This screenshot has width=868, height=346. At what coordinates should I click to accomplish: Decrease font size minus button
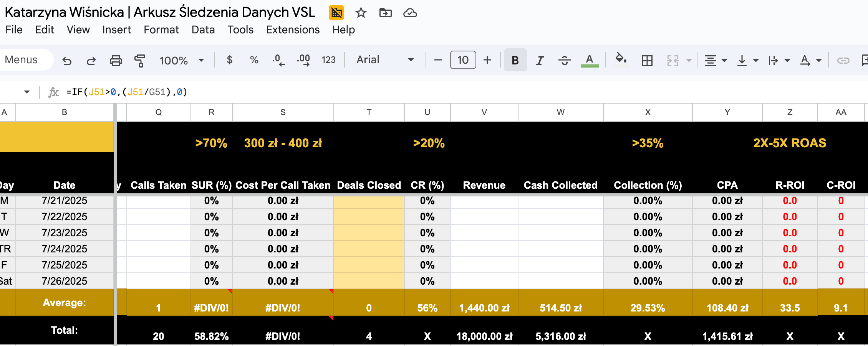tap(438, 60)
